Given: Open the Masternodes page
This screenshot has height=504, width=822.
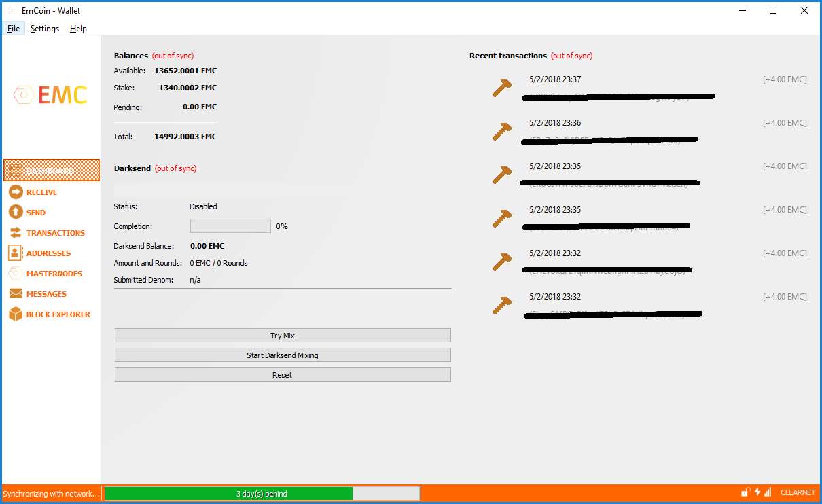Looking at the screenshot, I should pyautogui.click(x=46, y=274).
